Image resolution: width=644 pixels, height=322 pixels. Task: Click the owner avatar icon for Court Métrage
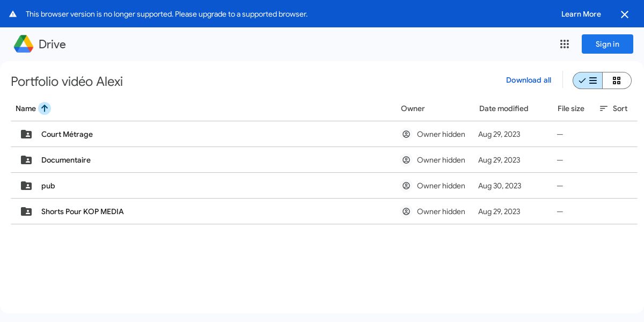pos(406,134)
